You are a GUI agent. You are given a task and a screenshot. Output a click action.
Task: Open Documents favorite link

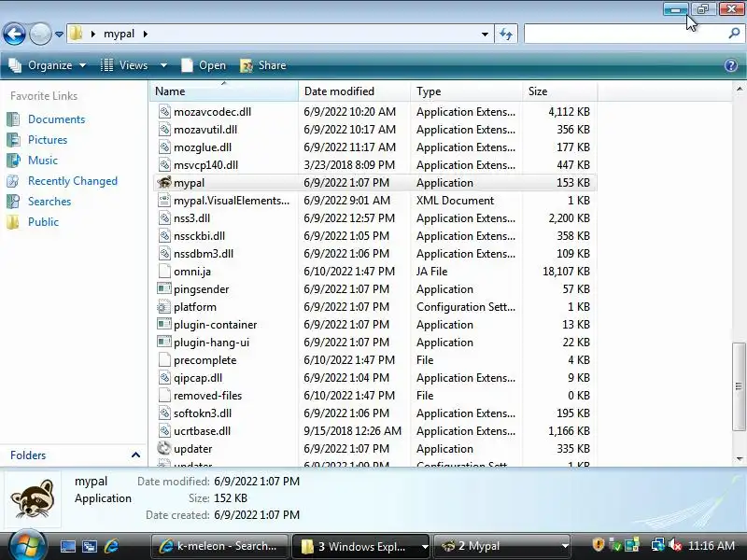click(x=56, y=119)
